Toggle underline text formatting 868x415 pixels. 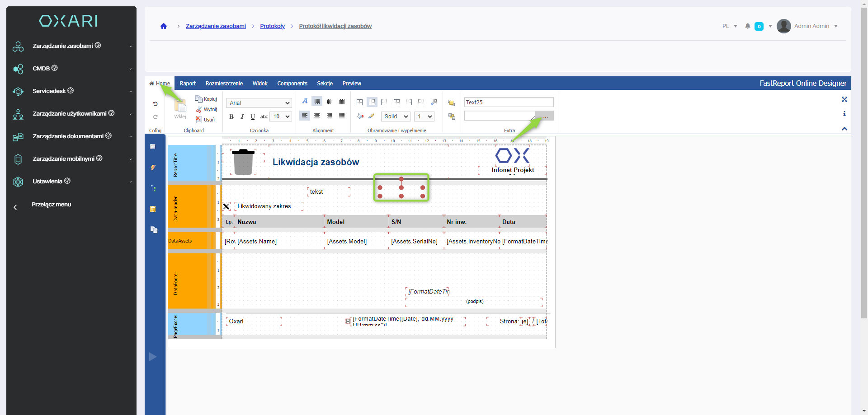pyautogui.click(x=253, y=117)
